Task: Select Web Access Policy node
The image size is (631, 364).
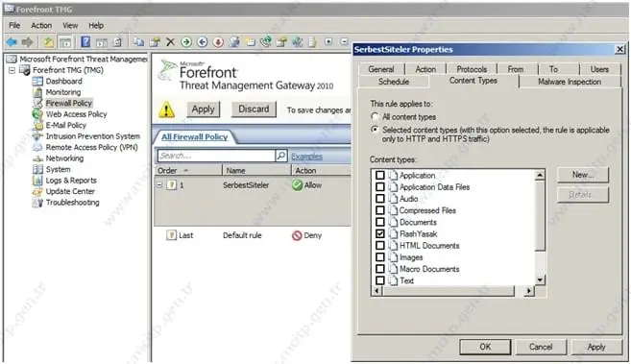Action: (77, 114)
